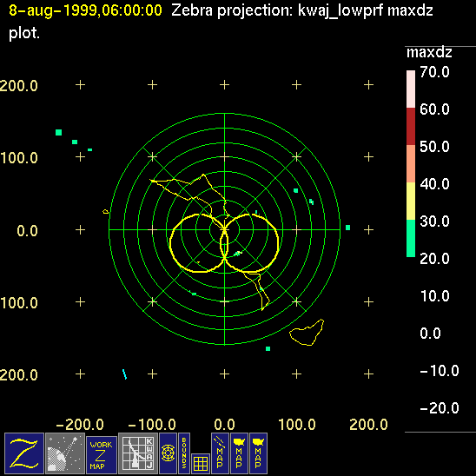Image resolution: width=476 pixels, height=476 pixels.
Task: Open the WORK Z MAP icon
Action: click(x=102, y=455)
